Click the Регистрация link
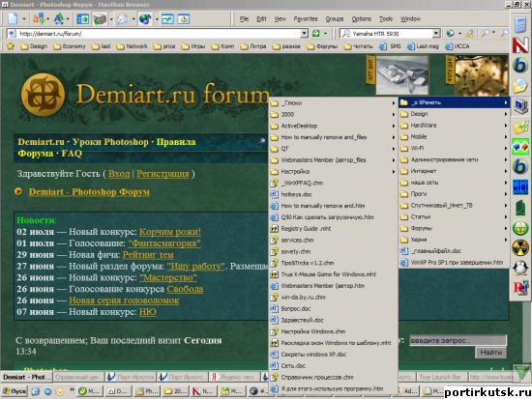 point(163,174)
